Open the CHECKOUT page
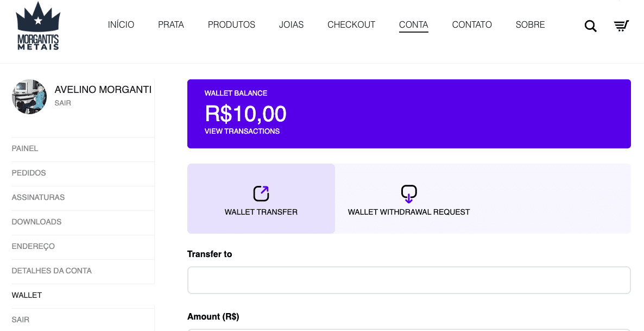This screenshot has height=331, width=644. pos(351,24)
